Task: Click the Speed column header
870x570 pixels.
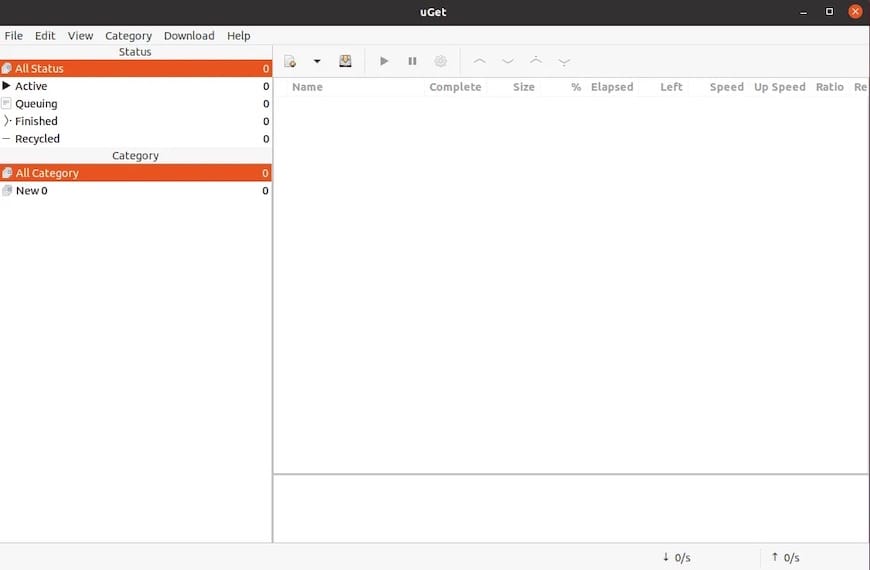Action: 726,87
